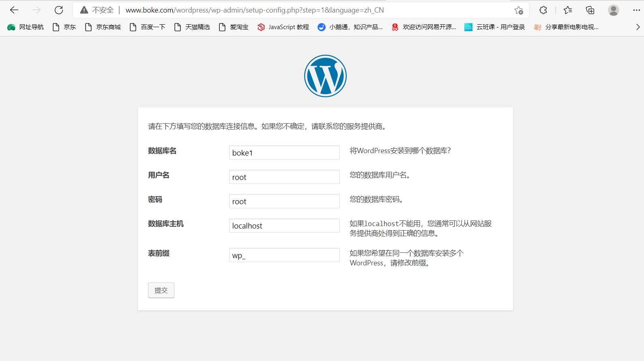This screenshot has width=644, height=361.
Task: Click the text 您的数据库密码。
Action: click(x=377, y=199)
